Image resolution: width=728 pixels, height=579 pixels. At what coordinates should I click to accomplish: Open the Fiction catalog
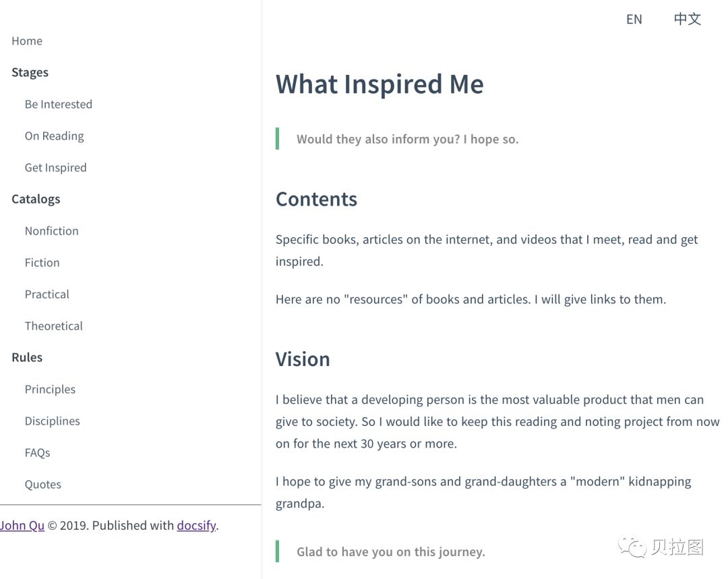pyautogui.click(x=42, y=263)
